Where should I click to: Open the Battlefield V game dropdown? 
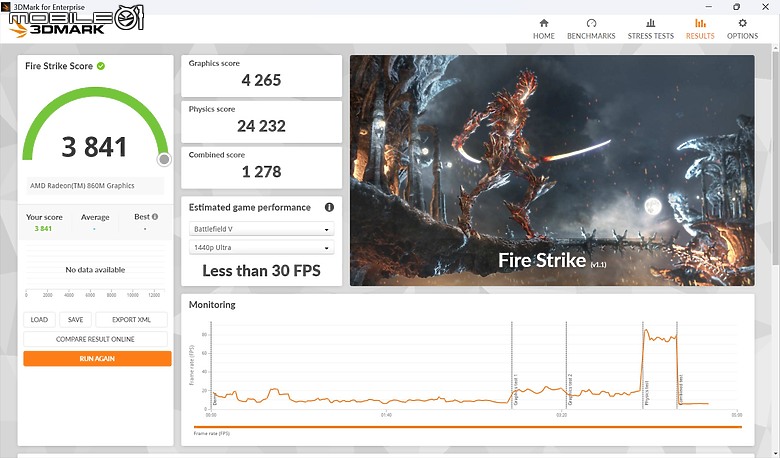click(261, 229)
